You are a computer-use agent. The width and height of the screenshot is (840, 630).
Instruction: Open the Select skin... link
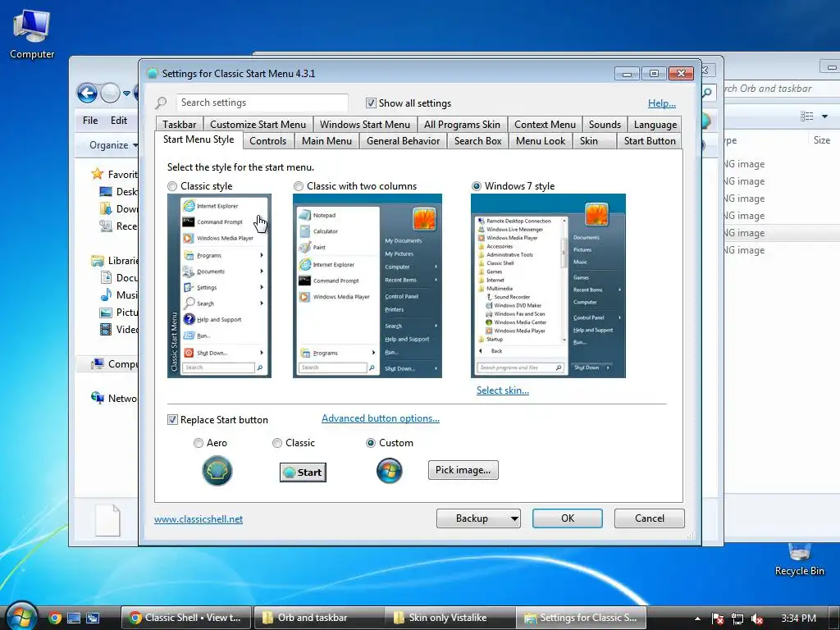click(503, 390)
